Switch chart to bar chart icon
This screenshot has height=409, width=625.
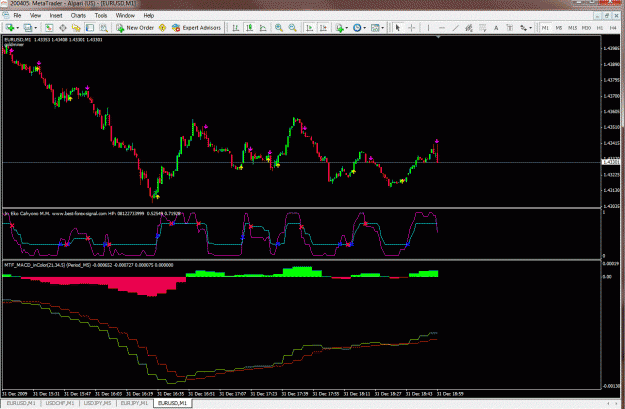236,28
